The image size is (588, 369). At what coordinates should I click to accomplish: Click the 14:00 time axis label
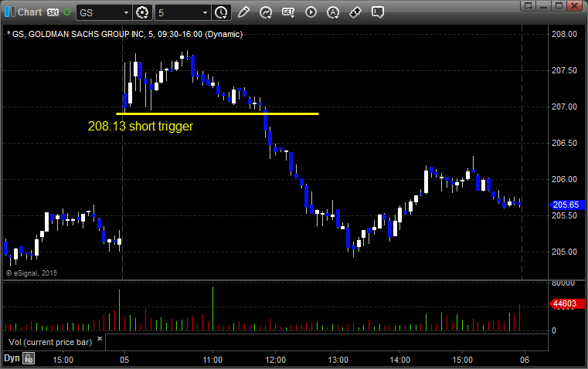[399, 360]
